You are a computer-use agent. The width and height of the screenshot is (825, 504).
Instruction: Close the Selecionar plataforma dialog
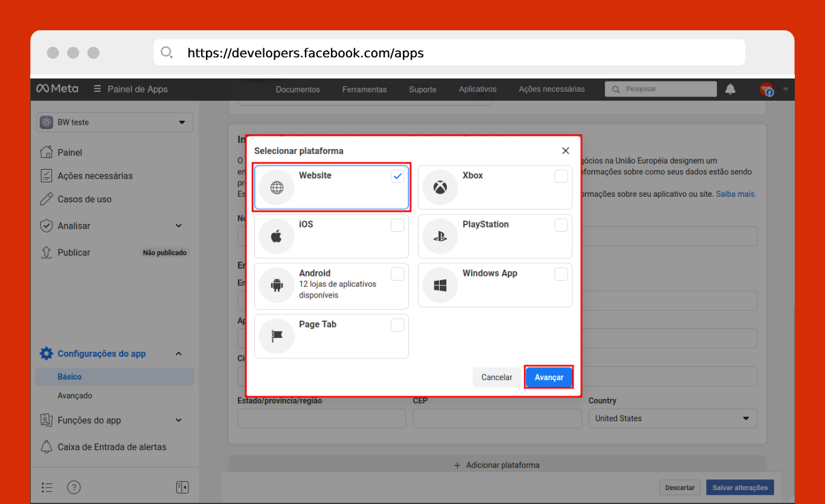565,151
